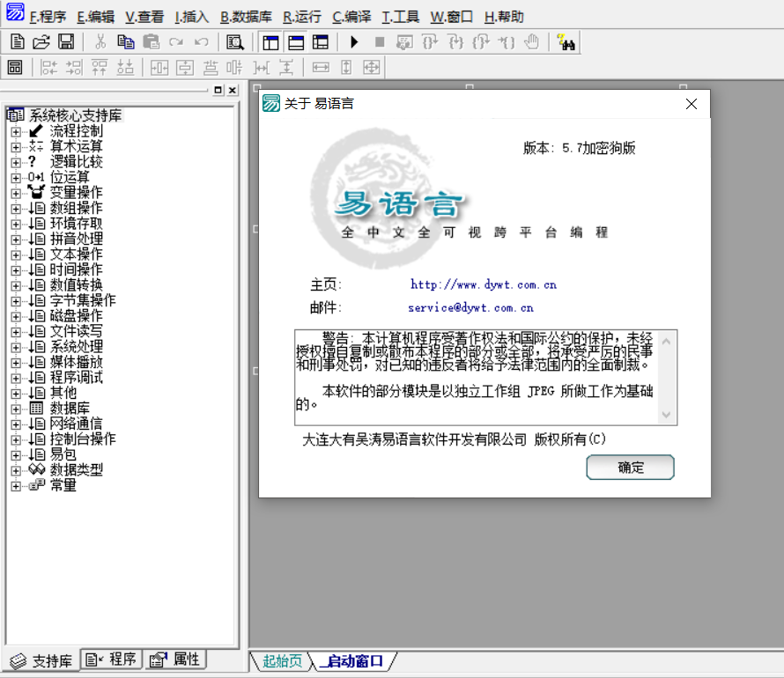Open the B.数据库 menu
This screenshot has width=784, height=678.
[x=246, y=17]
